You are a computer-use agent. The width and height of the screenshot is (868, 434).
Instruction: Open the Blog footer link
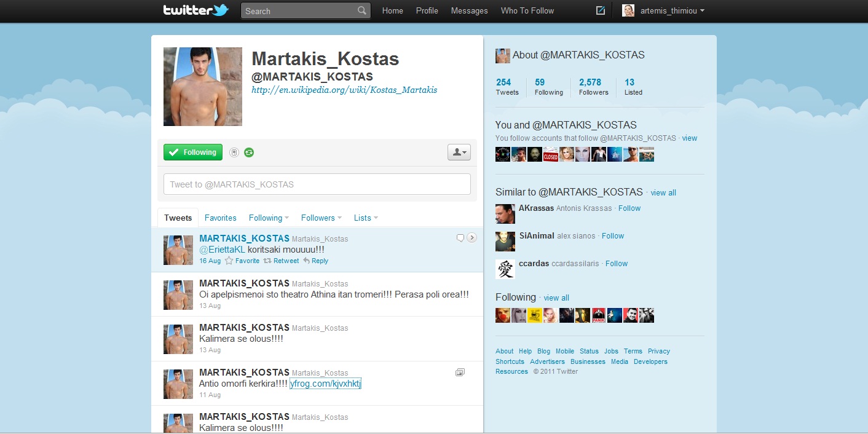[544, 352]
